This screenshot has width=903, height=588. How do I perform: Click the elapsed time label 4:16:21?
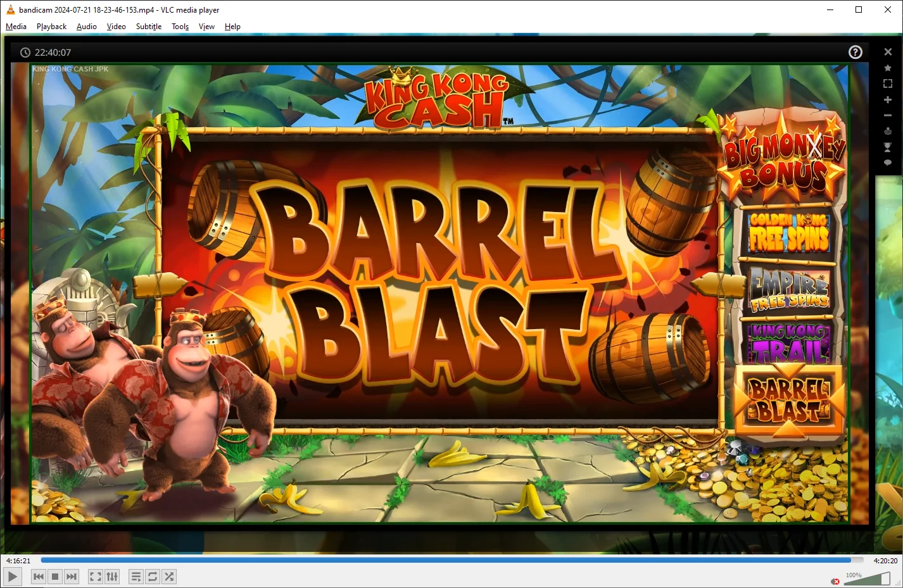tap(18, 561)
